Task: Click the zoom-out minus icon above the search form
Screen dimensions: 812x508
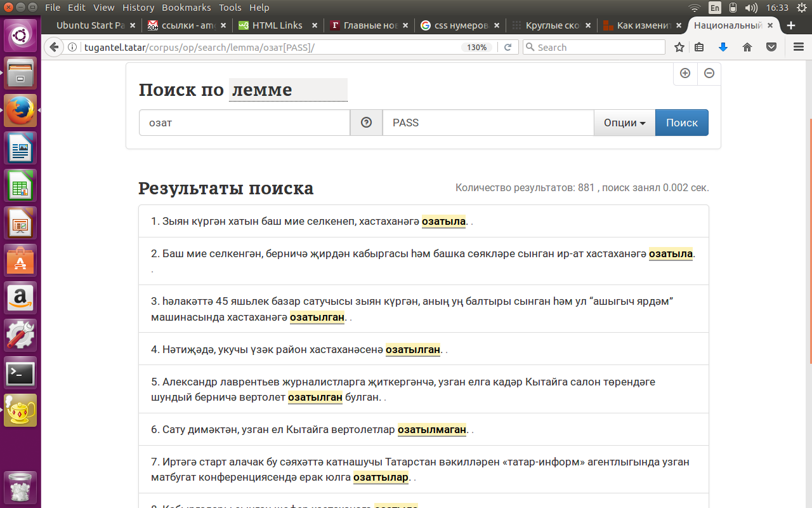Action: [709, 74]
